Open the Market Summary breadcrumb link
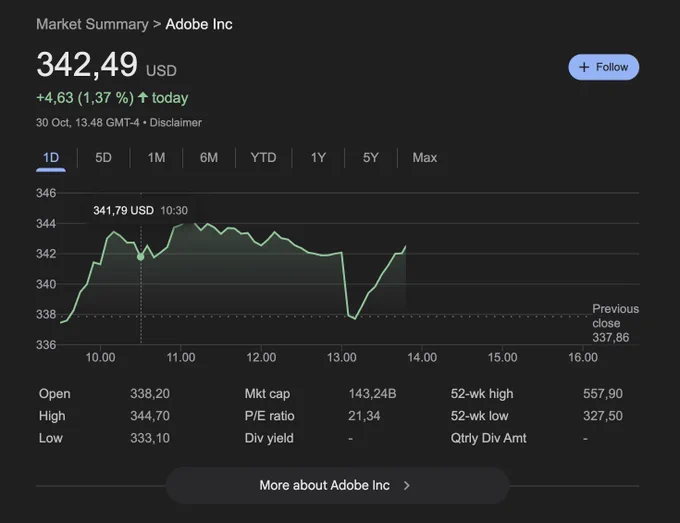The height and width of the screenshot is (523, 680). pyautogui.click(x=92, y=24)
